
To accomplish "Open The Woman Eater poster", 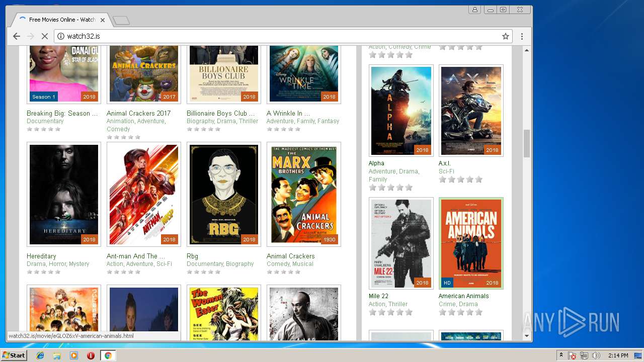I will click(x=224, y=314).
